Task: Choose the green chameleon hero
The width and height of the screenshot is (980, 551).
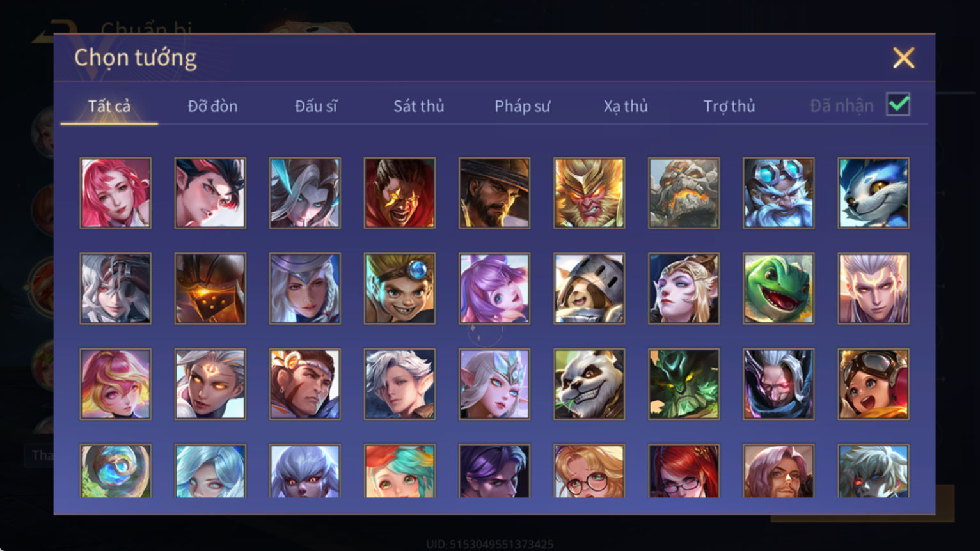Action: (x=778, y=288)
